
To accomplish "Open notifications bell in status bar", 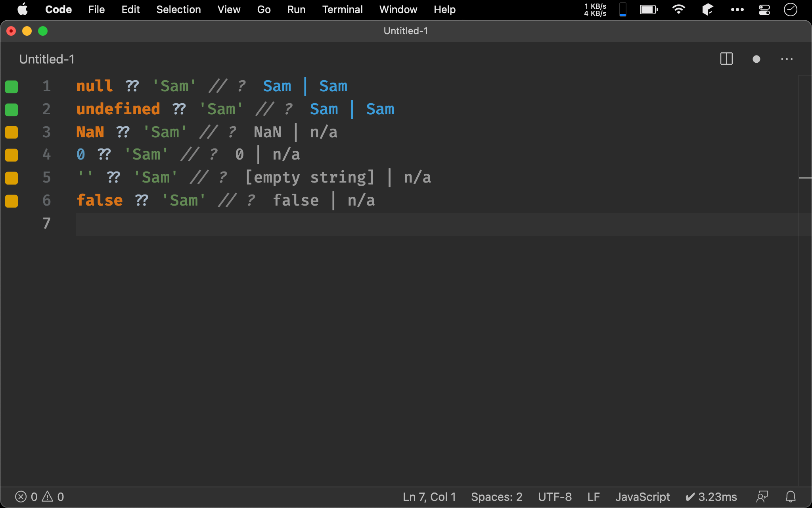I will (791, 496).
